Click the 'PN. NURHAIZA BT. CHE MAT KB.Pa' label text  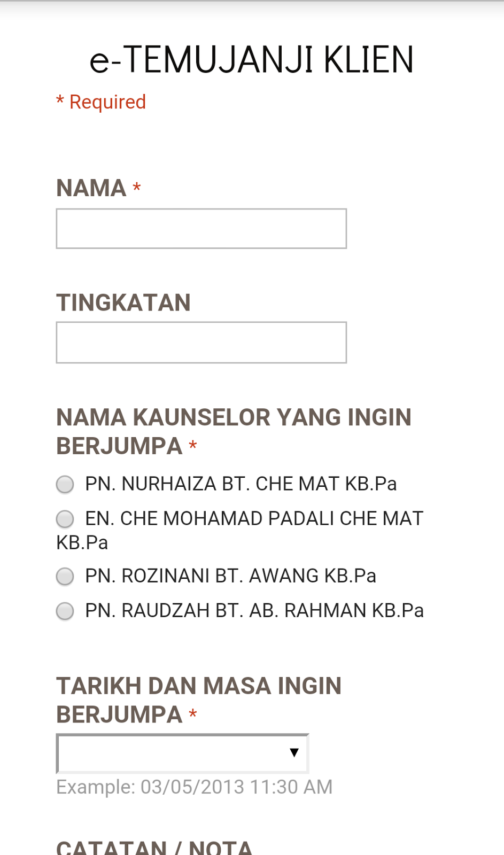click(241, 484)
